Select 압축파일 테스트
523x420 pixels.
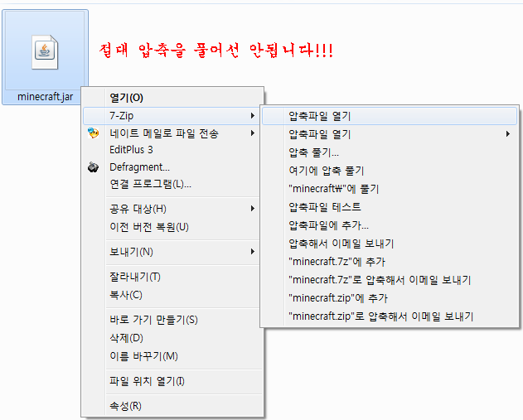coord(390,207)
